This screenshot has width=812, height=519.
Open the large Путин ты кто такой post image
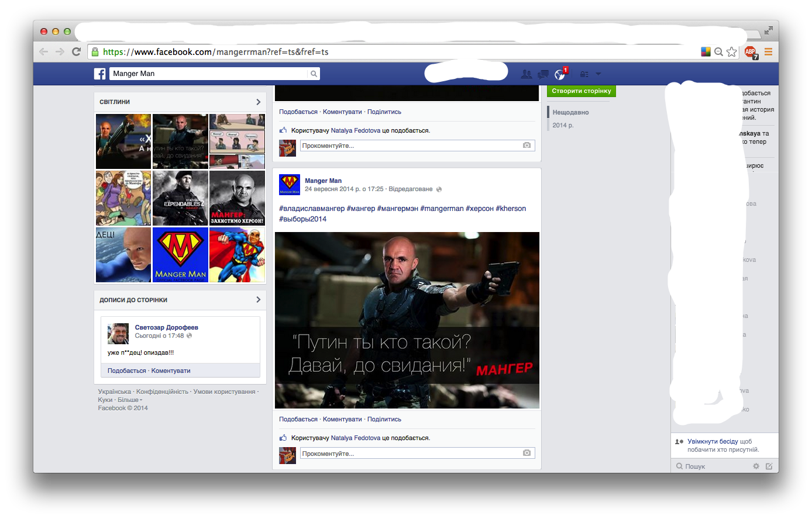pos(407,320)
